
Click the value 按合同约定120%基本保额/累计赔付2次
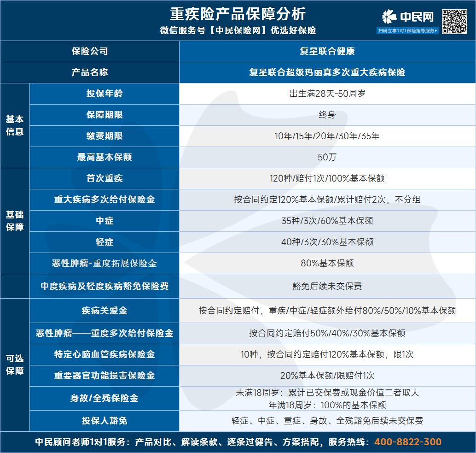[310, 200]
